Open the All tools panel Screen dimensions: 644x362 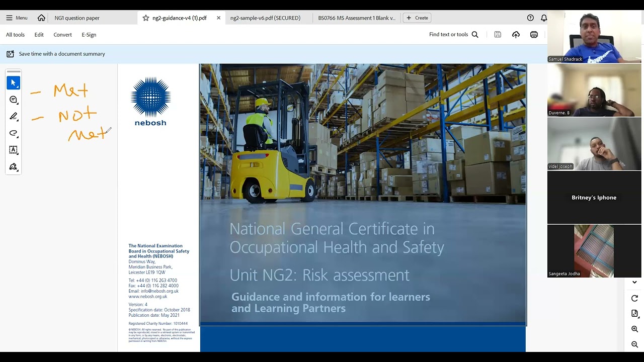click(15, 35)
